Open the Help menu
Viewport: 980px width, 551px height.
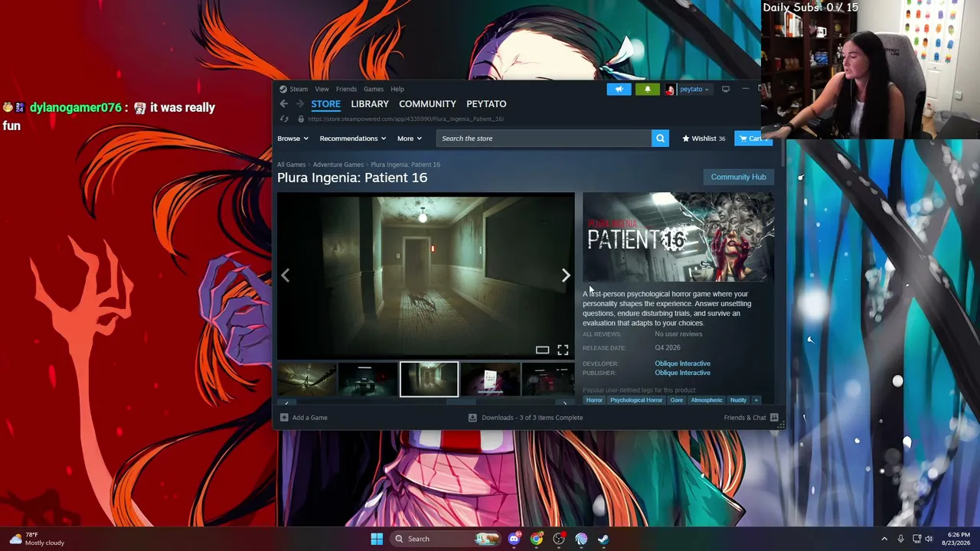(x=397, y=90)
